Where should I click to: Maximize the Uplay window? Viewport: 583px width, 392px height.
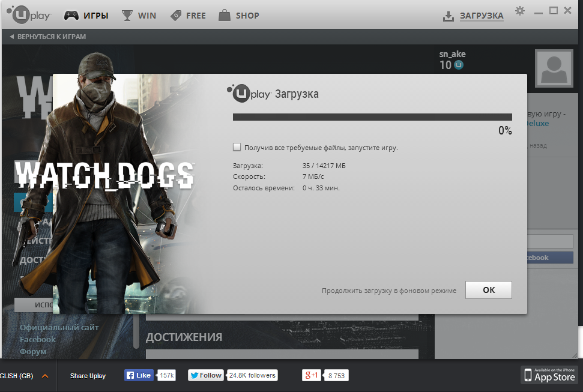(x=553, y=11)
